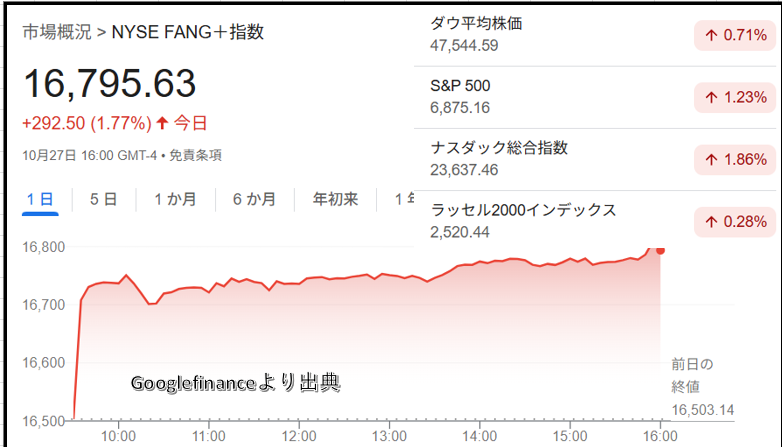Click the red end-point dot on chart
The width and height of the screenshot is (782, 447).
coord(660,250)
